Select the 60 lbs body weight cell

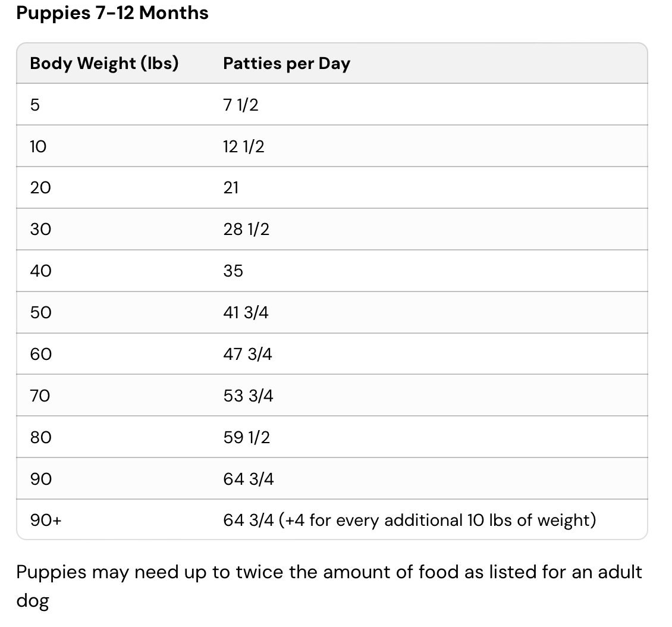tap(40, 355)
